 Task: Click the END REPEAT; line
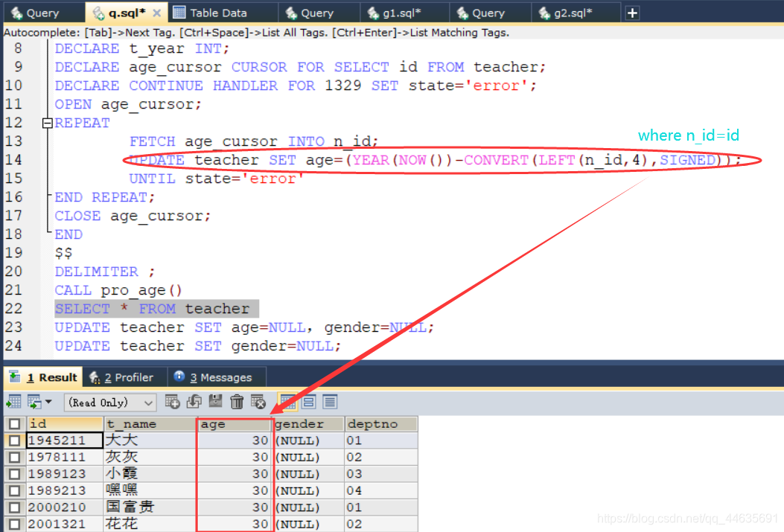pyautogui.click(x=104, y=197)
